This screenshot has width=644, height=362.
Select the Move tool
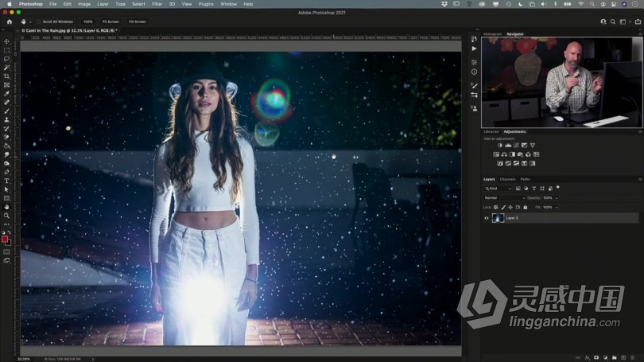tap(6, 41)
